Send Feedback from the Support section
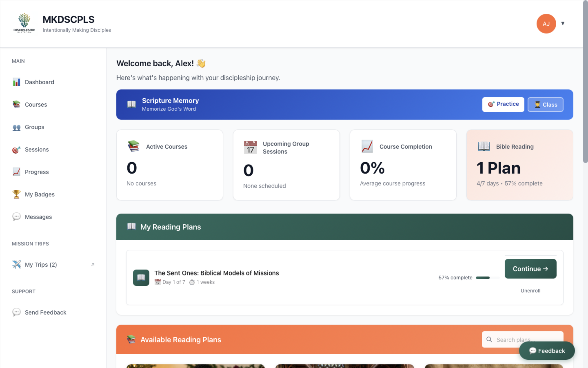This screenshot has height=368, width=588. tap(45, 312)
